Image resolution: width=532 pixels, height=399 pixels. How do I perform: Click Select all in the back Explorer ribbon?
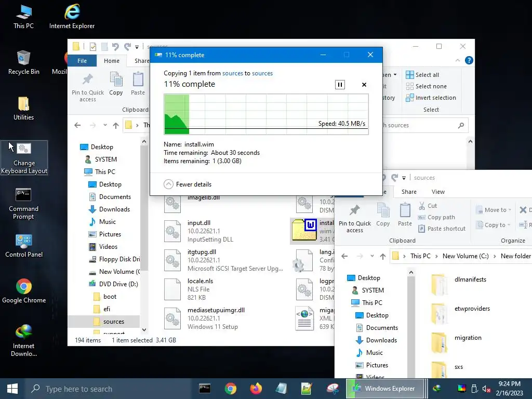click(x=422, y=75)
